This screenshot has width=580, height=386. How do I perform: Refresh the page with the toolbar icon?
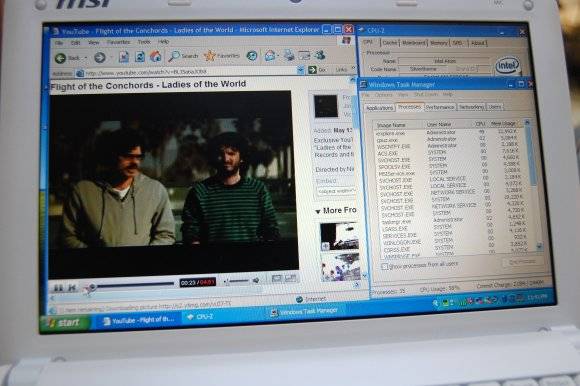coord(140,57)
